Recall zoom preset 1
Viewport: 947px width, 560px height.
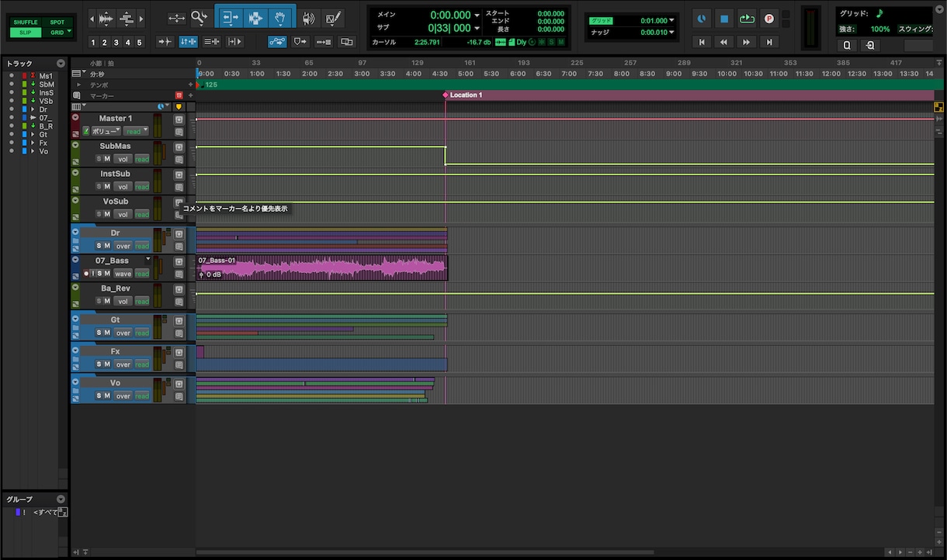click(94, 43)
